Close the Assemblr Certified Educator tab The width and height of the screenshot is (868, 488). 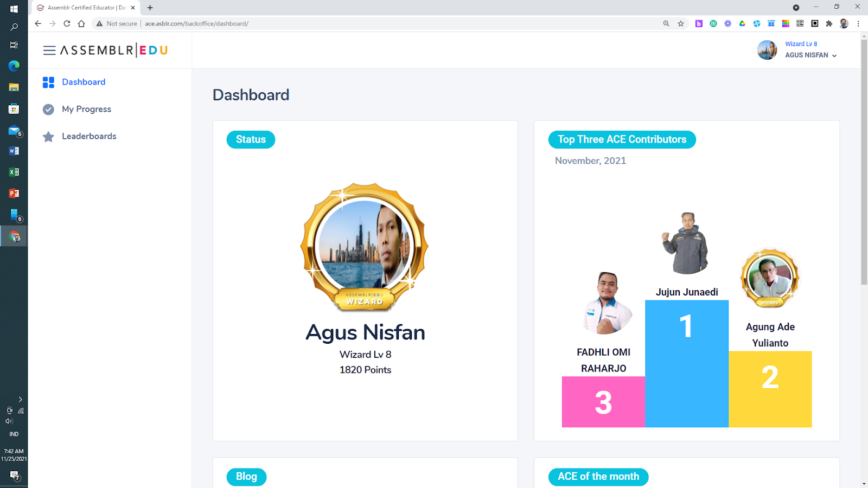(133, 8)
